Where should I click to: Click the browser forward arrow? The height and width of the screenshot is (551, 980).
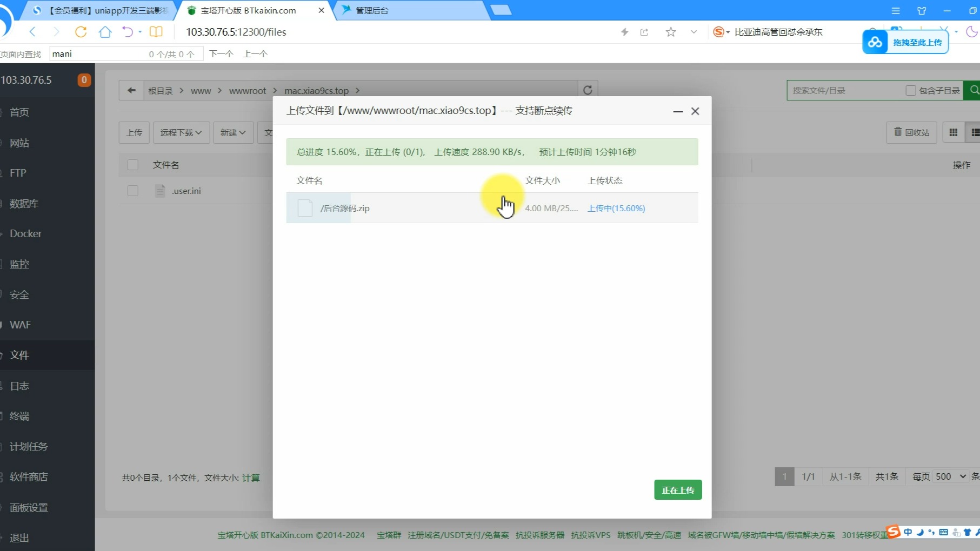click(56, 32)
